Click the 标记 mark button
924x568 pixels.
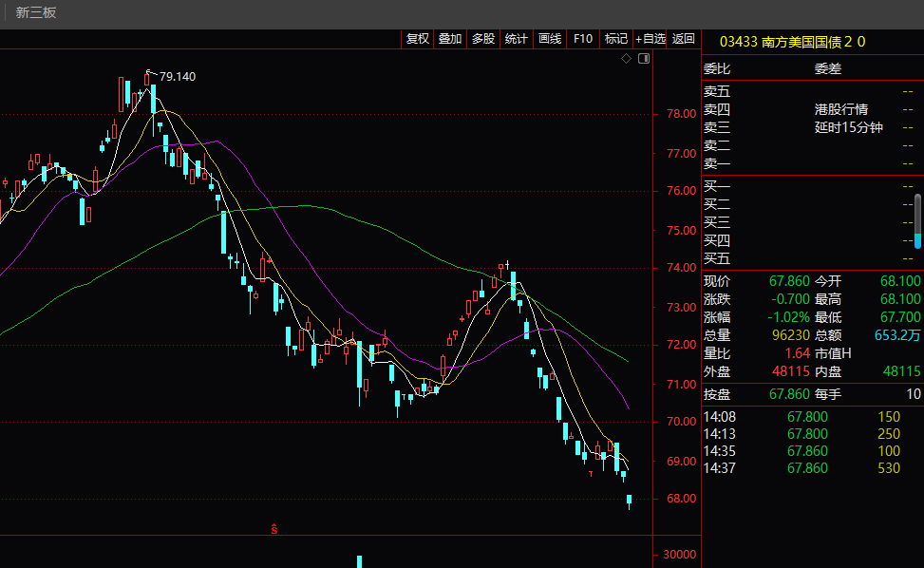coord(616,39)
